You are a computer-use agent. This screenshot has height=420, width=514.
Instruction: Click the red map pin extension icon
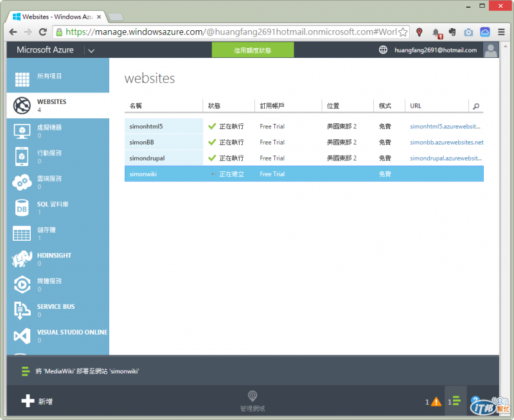click(x=420, y=32)
